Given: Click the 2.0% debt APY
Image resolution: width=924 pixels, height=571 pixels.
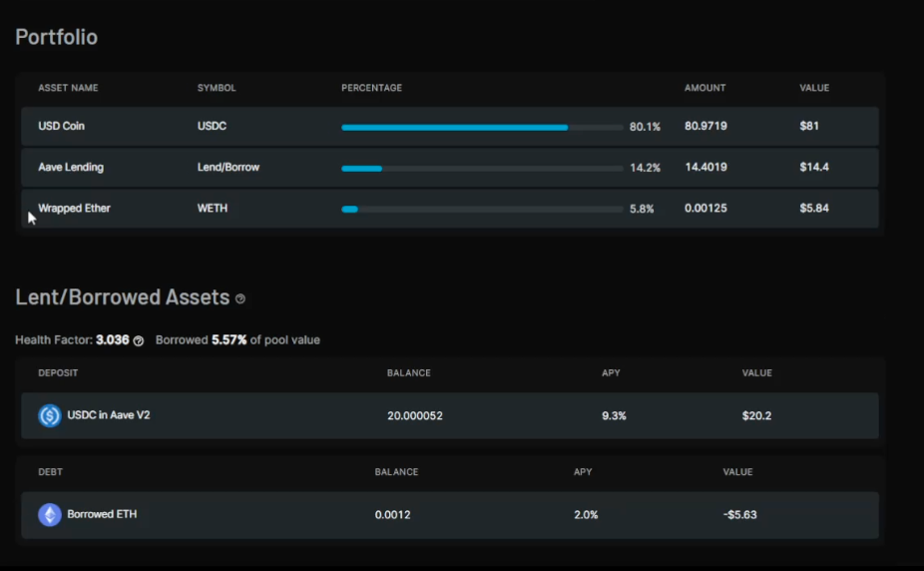Looking at the screenshot, I should [586, 515].
